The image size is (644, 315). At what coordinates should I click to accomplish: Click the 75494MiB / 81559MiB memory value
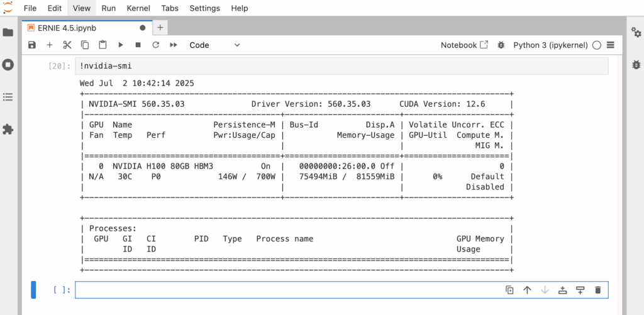click(347, 177)
